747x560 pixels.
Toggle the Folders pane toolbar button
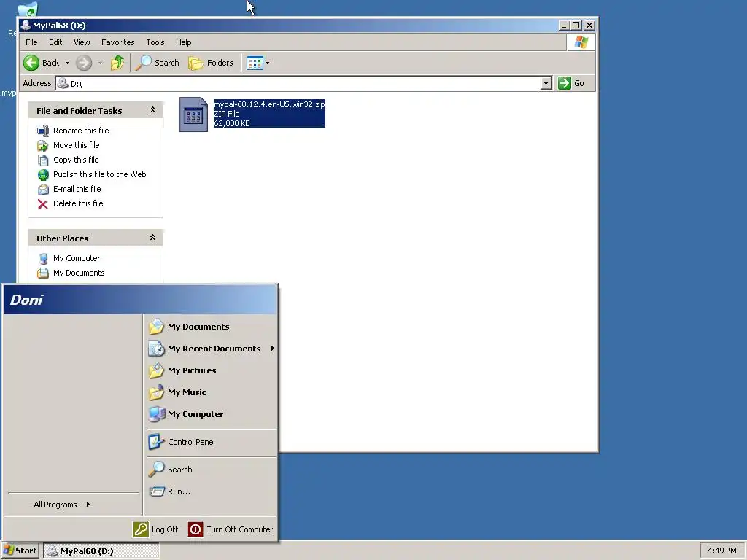211,63
